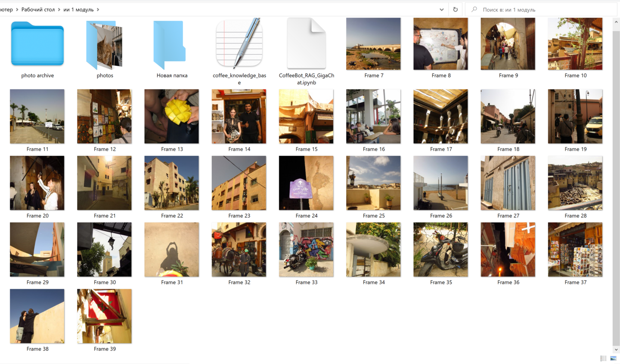
Task: Select Frame 24 purple sign photo
Action: (306, 183)
